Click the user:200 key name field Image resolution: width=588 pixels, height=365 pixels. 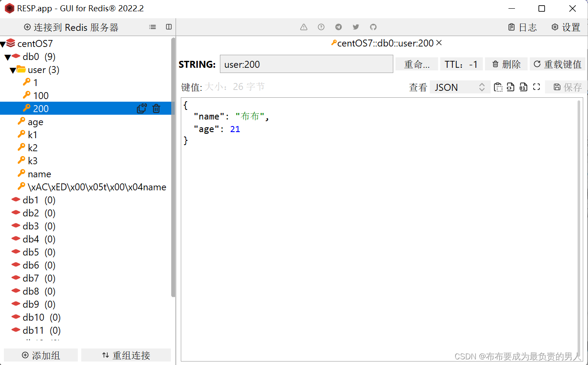[x=306, y=64]
